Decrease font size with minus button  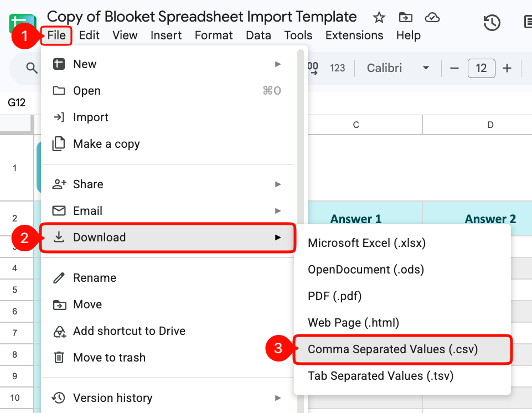(454, 68)
